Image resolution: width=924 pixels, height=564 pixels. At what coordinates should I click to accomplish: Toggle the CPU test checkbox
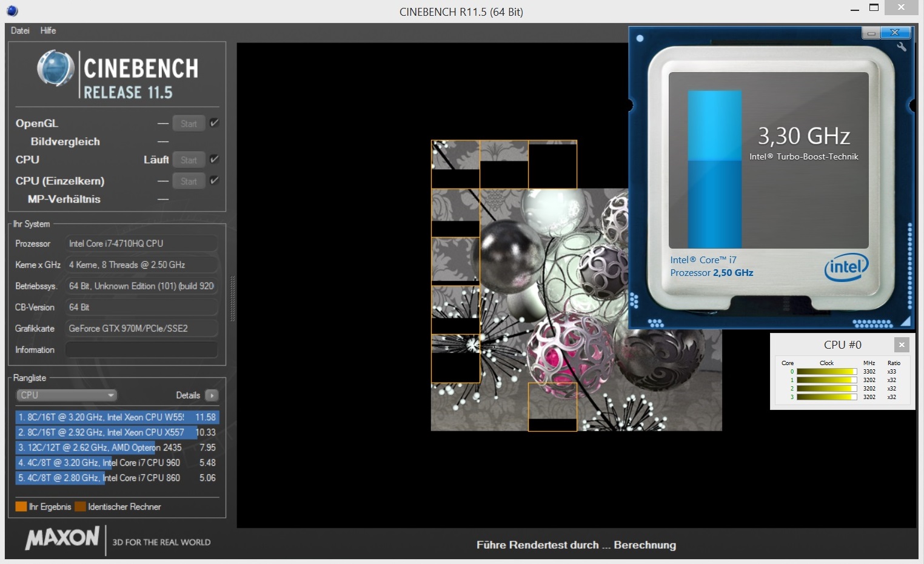coord(214,159)
